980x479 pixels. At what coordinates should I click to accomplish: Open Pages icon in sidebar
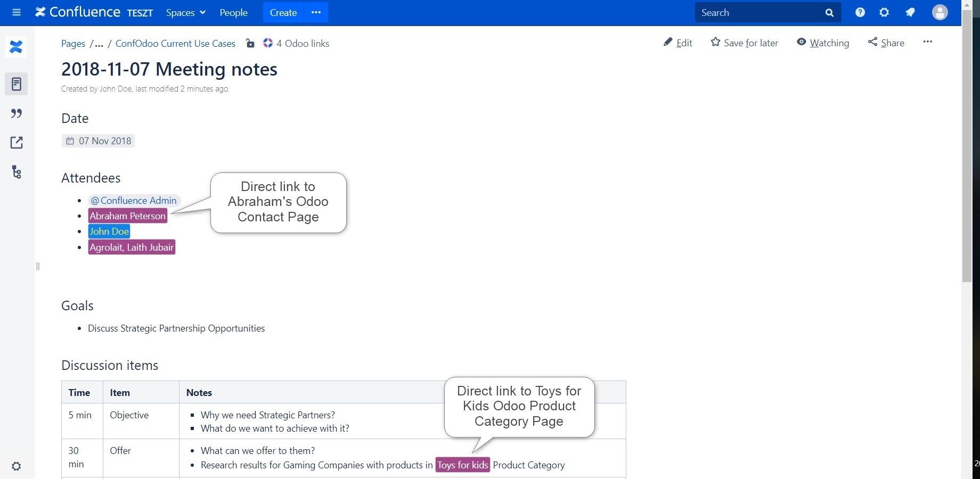17,84
